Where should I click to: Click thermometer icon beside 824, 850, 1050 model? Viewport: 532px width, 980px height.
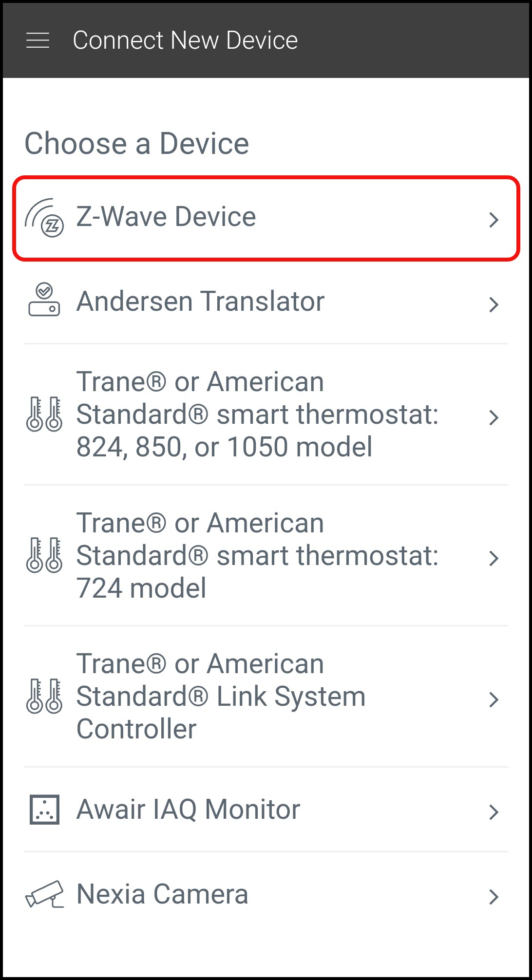(x=44, y=414)
